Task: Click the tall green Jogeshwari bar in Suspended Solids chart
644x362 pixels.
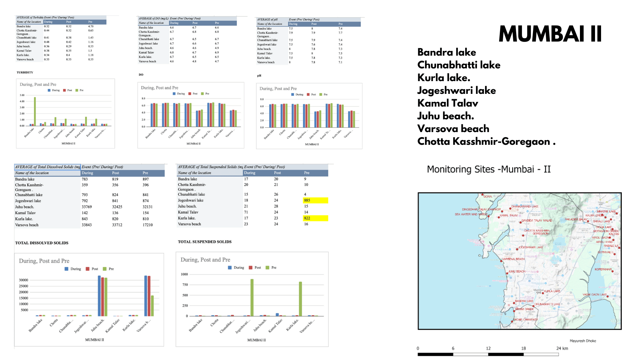Action: [252, 298]
